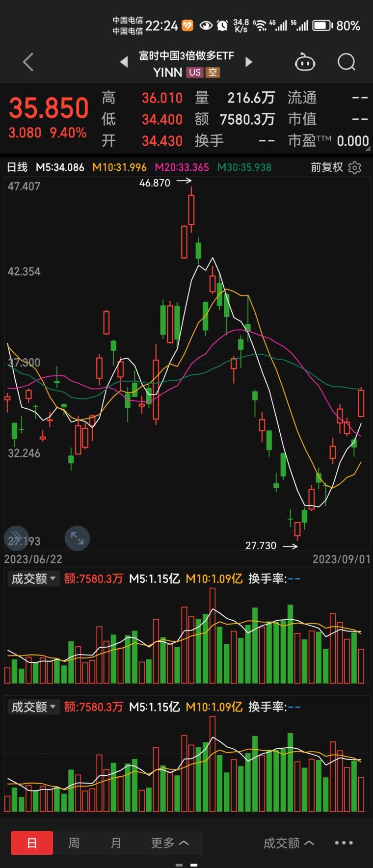Tap the eye comfort status icon

tap(206, 26)
